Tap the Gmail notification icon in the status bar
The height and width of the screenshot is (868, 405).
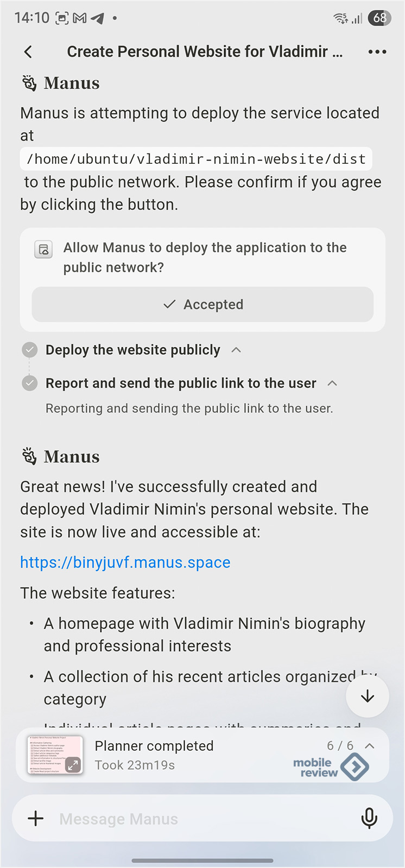[80, 18]
